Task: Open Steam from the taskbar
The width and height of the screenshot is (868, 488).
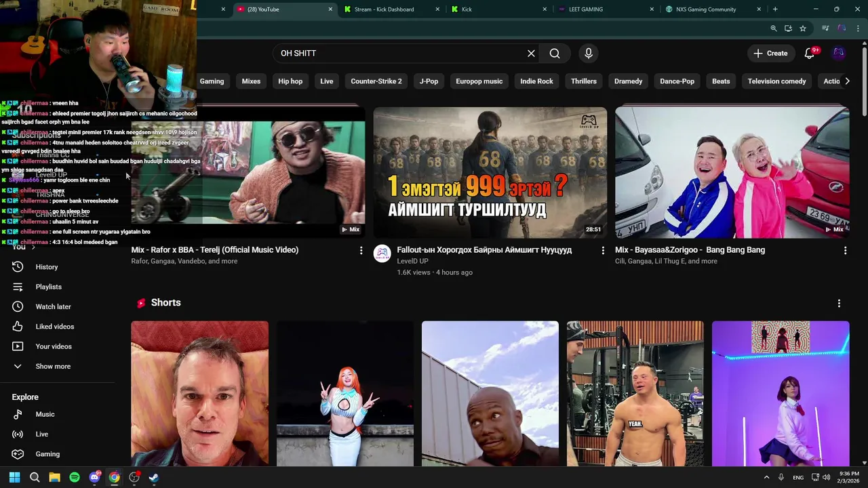Action: point(154,477)
